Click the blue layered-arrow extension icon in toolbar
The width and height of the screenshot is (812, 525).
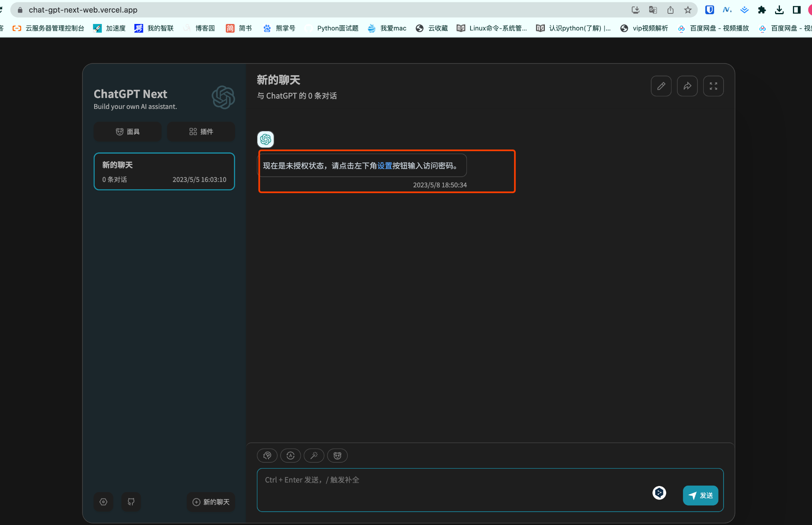tap(745, 10)
